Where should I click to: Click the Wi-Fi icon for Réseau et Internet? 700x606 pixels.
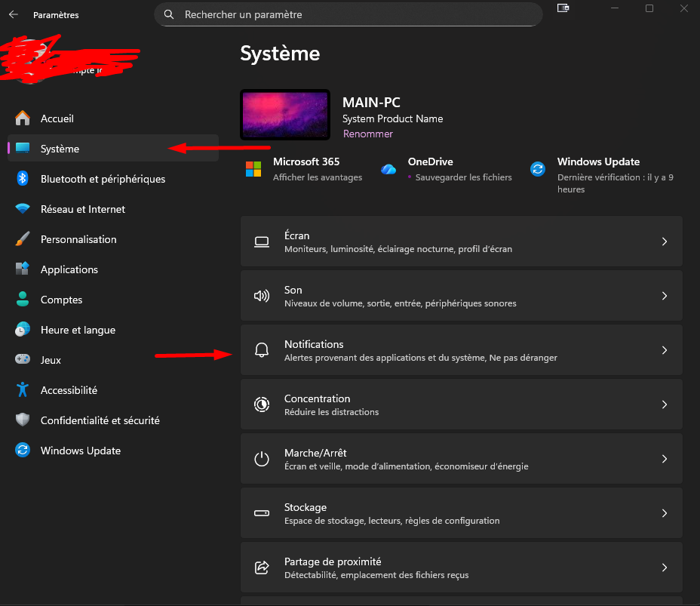[x=23, y=208]
